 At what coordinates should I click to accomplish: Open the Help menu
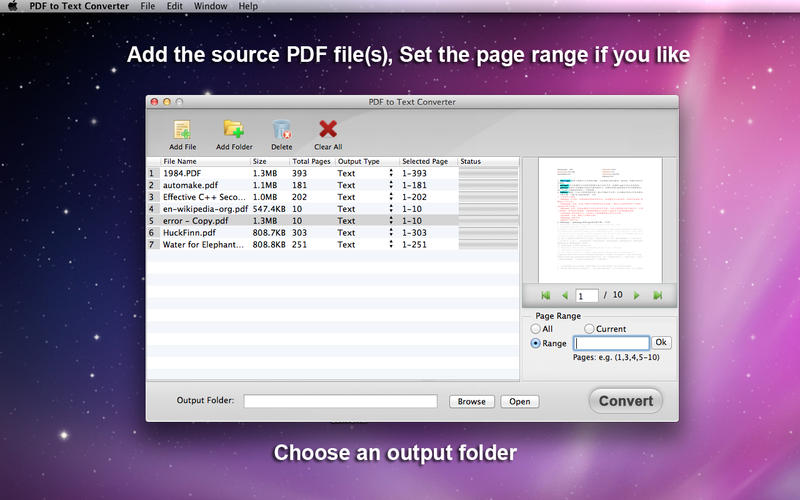[x=248, y=6]
